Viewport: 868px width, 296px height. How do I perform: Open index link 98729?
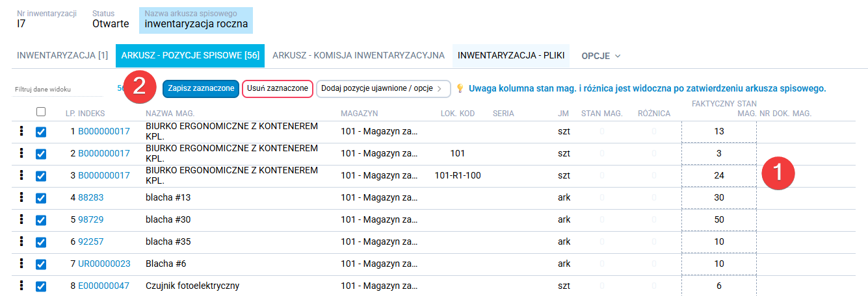(x=91, y=219)
